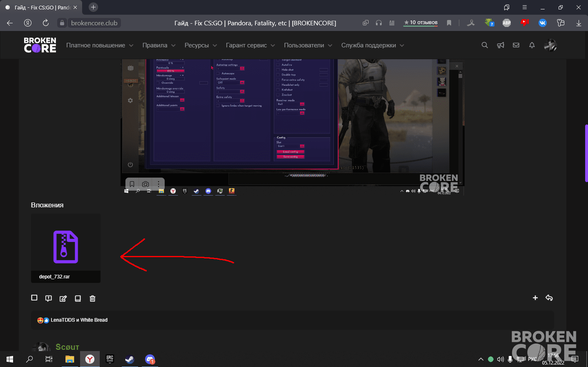Open the forum search icon
This screenshot has height=367, width=588.
tap(485, 45)
